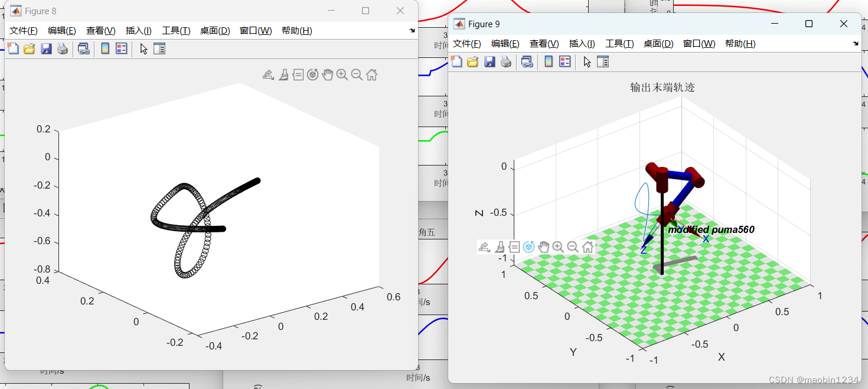The height and width of the screenshot is (389, 868).
Task: Dock Figure 9 using corner arrow
Action: pos(856,44)
